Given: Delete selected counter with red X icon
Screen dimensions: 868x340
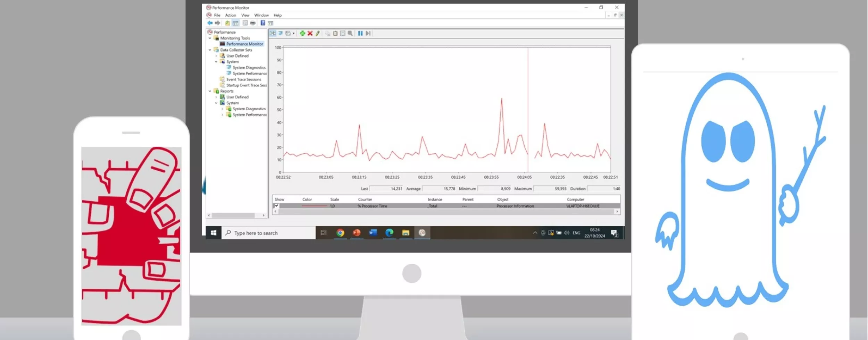Looking at the screenshot, I should pyautogui.click(x=310, y=33).
